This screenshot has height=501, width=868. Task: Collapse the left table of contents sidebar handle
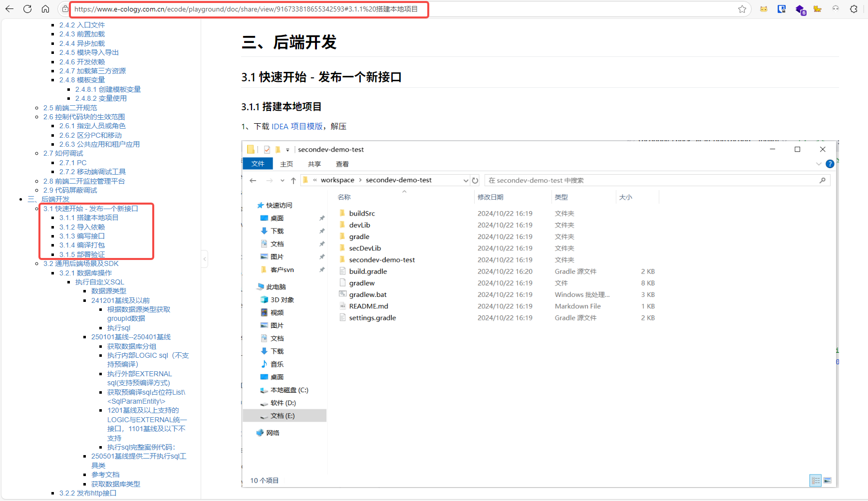pyautogui.click(x=205, y=258)
